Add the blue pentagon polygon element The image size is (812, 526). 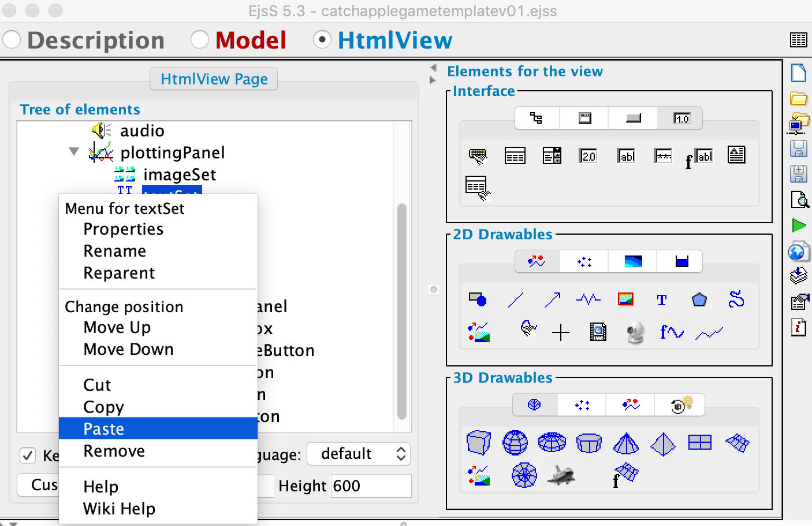point(699,299)
